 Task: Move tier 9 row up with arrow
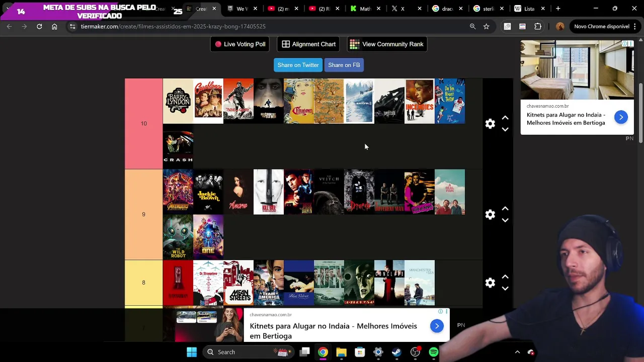(505, 209)
